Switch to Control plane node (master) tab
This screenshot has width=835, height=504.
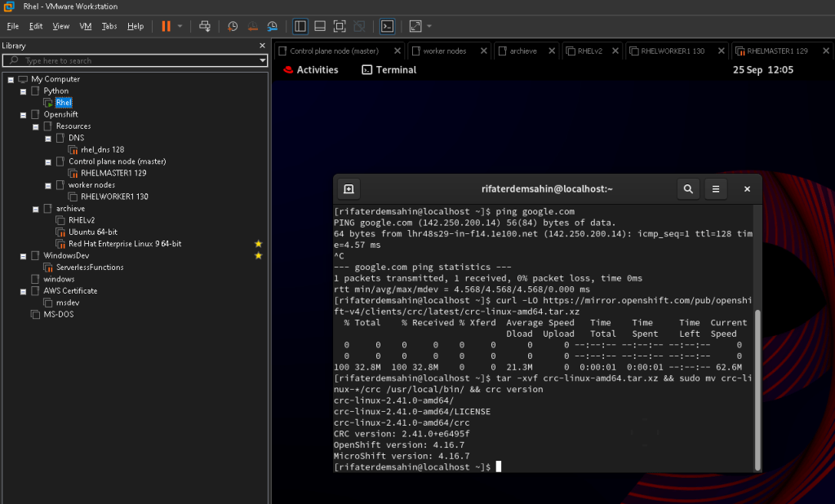tap(334, 51)
